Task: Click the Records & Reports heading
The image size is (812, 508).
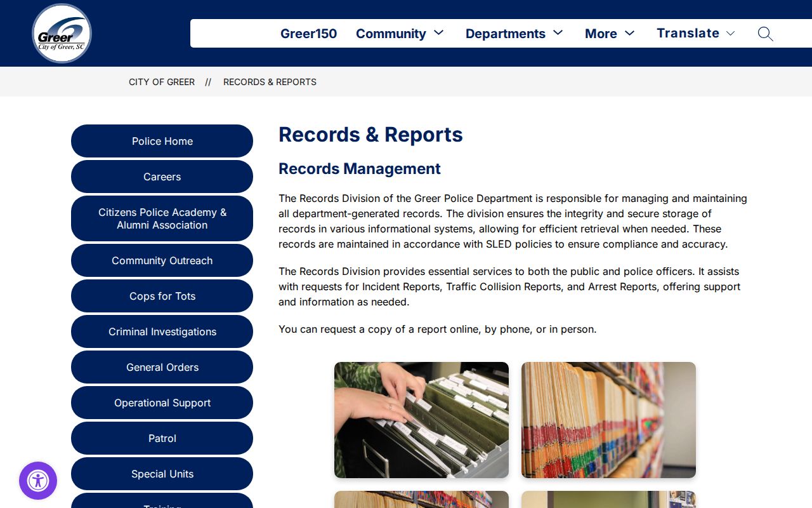Action: (370, 135)
